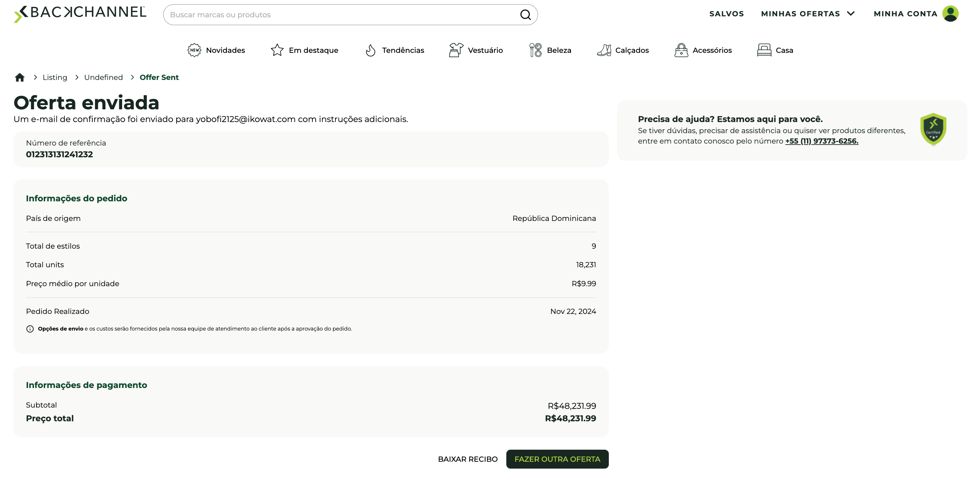Focus the Buscar marcas ou produtos field
The width and height of the screenshot is (980, 481).
click(x=342, y=15)
